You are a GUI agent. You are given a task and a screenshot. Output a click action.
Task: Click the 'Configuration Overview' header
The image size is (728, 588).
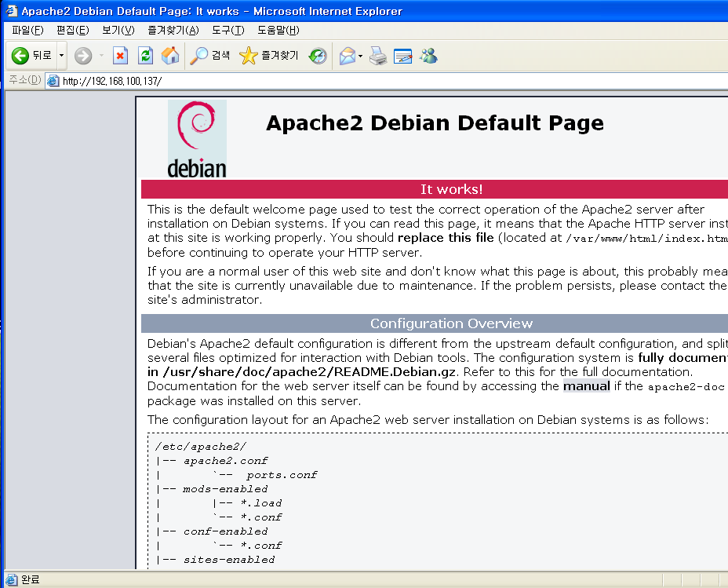click(x=435, y=323)
